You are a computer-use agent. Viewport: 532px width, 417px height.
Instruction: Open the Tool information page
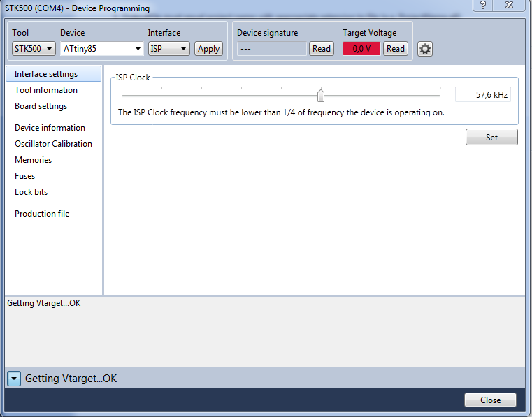[46, 90]
